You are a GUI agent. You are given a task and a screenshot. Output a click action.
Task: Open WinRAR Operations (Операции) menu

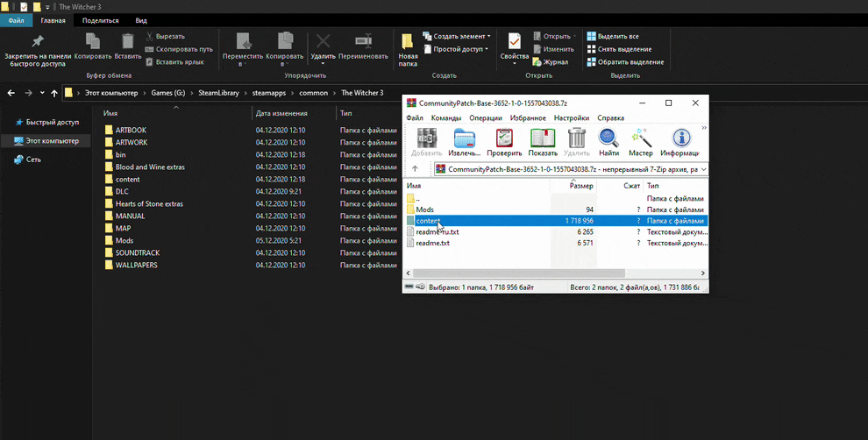click(x=486, y=117)
